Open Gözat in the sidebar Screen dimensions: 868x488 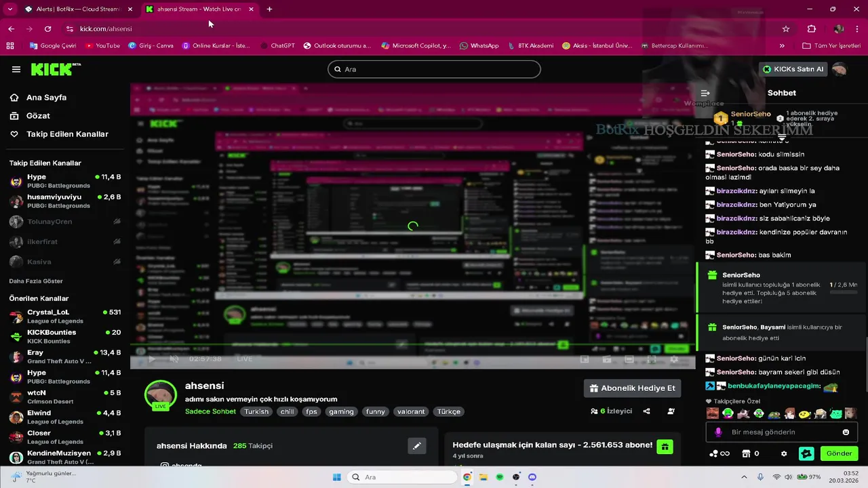pos(30,116)
